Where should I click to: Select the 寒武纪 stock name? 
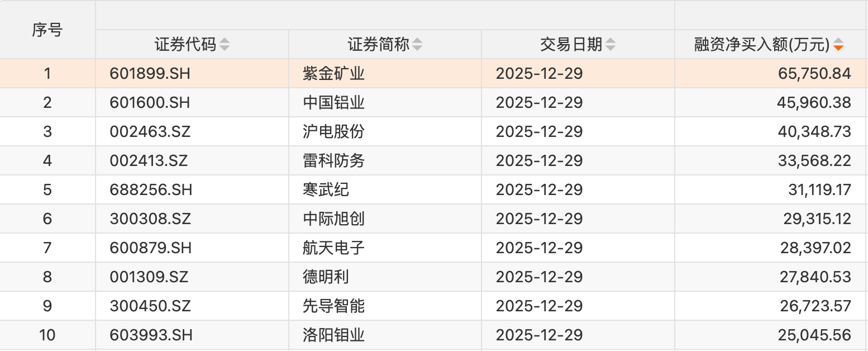click(x=326, y=190)
